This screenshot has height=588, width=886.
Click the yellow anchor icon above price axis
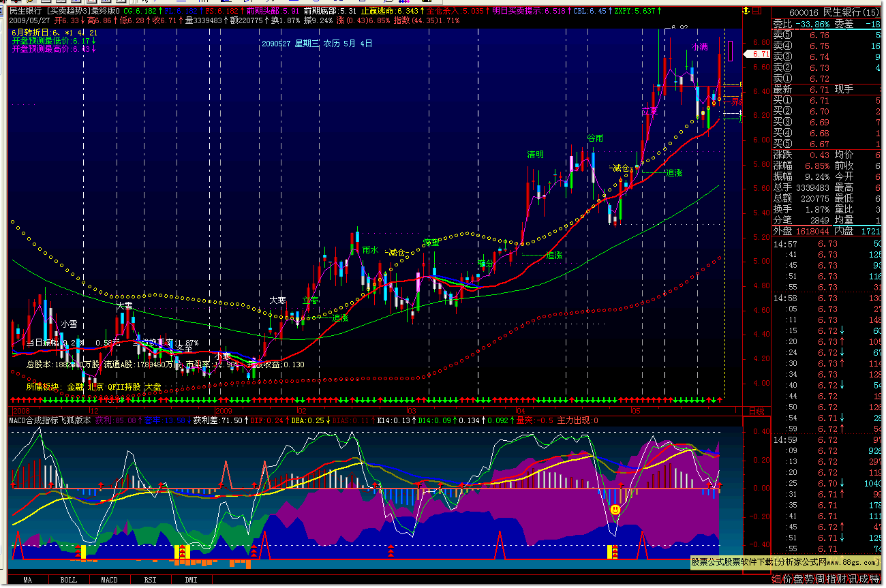pyautogui.click(x=747, y=11)
